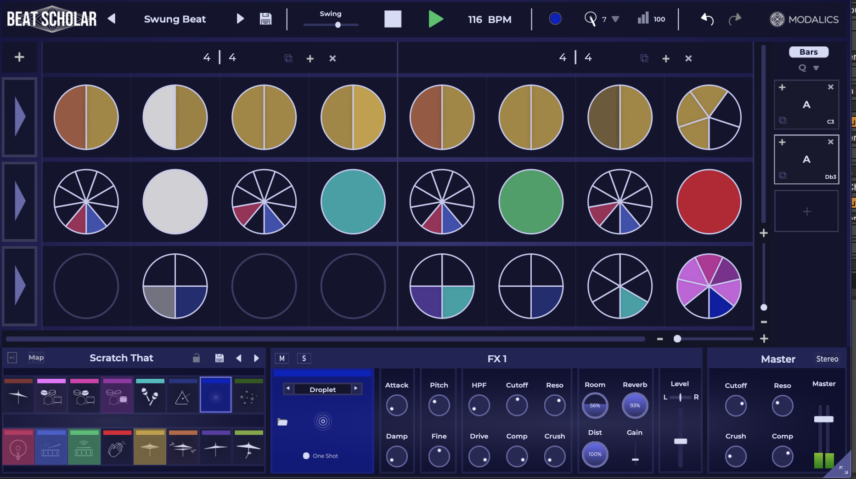Switch to the Bars tab

click(809, 52)
